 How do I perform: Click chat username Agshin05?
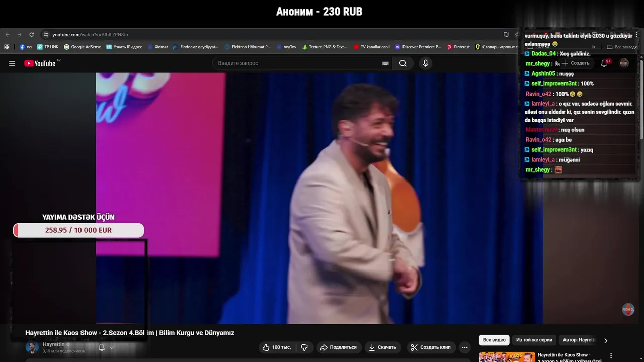pyautogui.click(x=543, y=74)
